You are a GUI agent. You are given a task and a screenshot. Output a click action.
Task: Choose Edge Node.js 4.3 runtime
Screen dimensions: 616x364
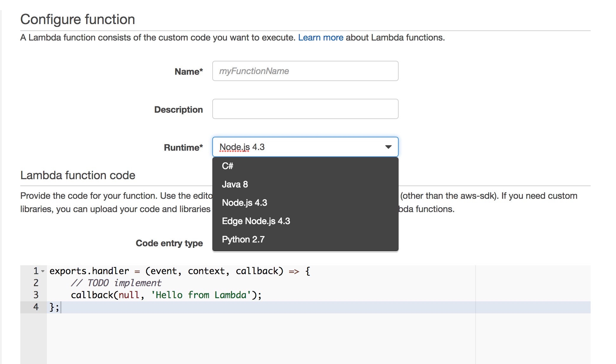click(305, 221)
